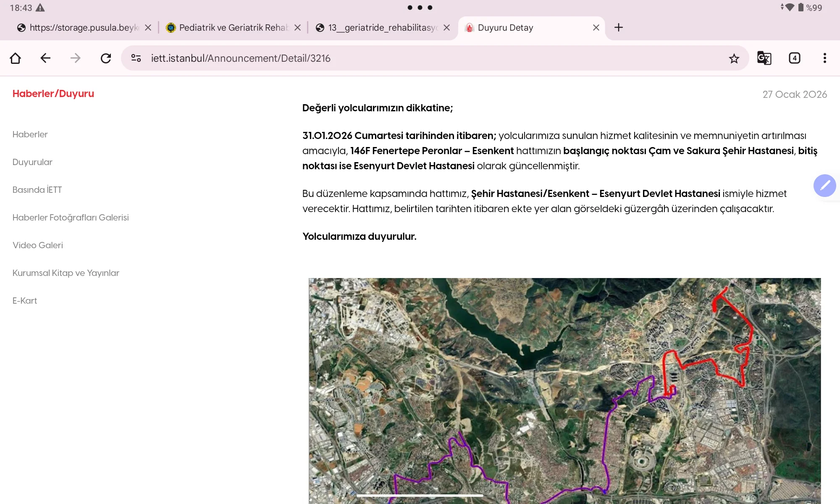This screenshot has width=840, height=504.
Task: Open the Haberler section in the sidebar
Action: coord(30,134)
